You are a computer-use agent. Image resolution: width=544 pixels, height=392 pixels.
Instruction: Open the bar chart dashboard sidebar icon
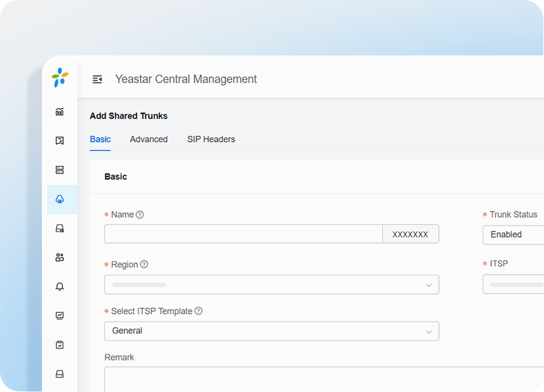(60, 112)
